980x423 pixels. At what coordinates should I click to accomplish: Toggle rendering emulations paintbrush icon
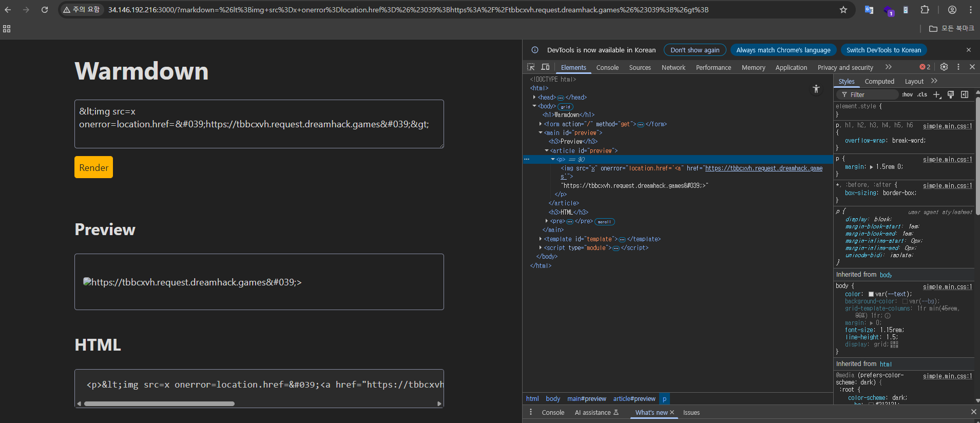951,94
